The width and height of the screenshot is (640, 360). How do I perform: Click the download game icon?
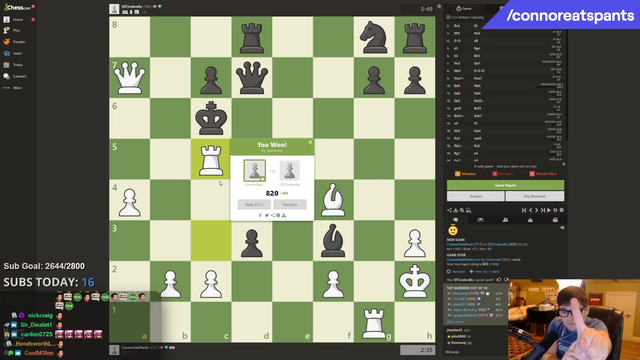tap(456, 210)
